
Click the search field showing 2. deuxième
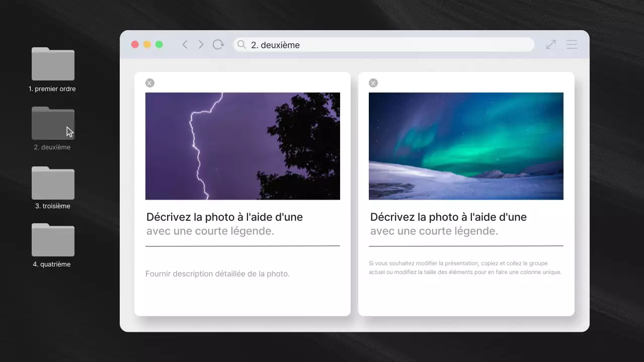point(383,45)
